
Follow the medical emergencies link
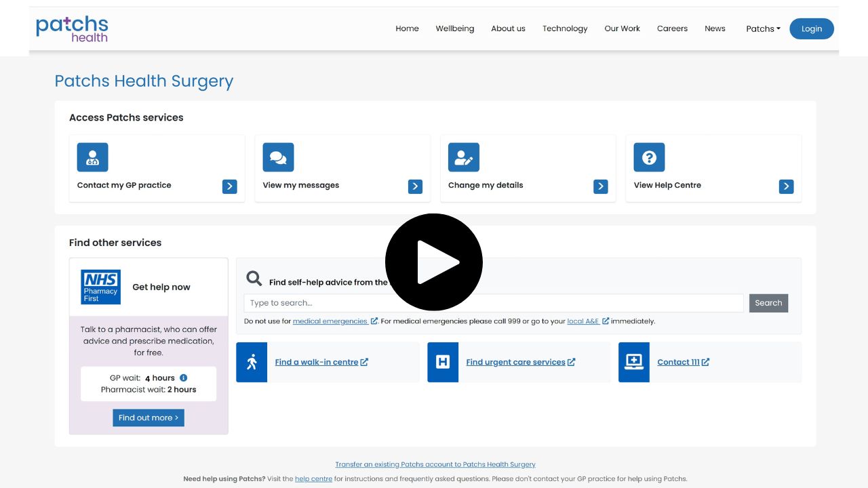pos(330,321)
